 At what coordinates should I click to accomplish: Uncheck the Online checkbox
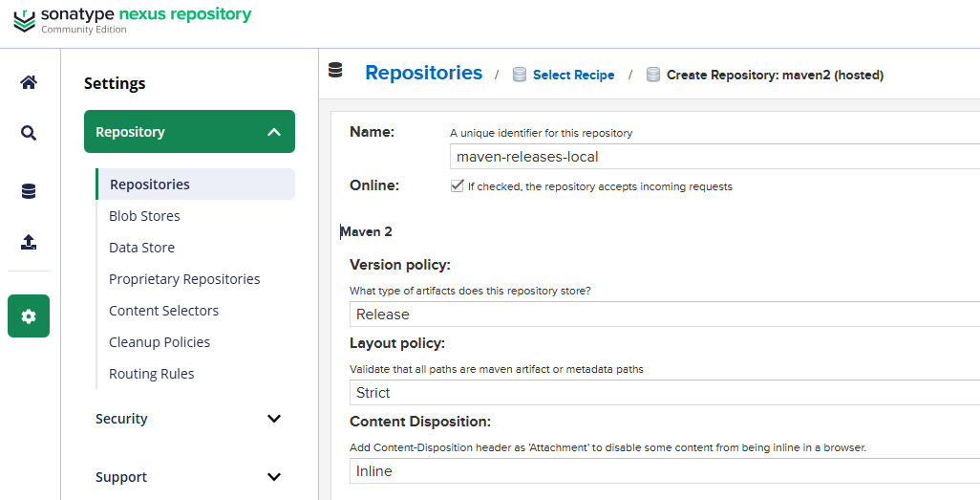pyautogui.click(x=457, y=185)
